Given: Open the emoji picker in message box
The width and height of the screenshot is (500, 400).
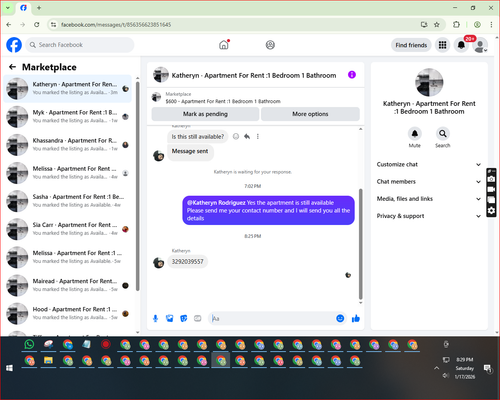Looking at the screenshot, I should click(340, 318).
